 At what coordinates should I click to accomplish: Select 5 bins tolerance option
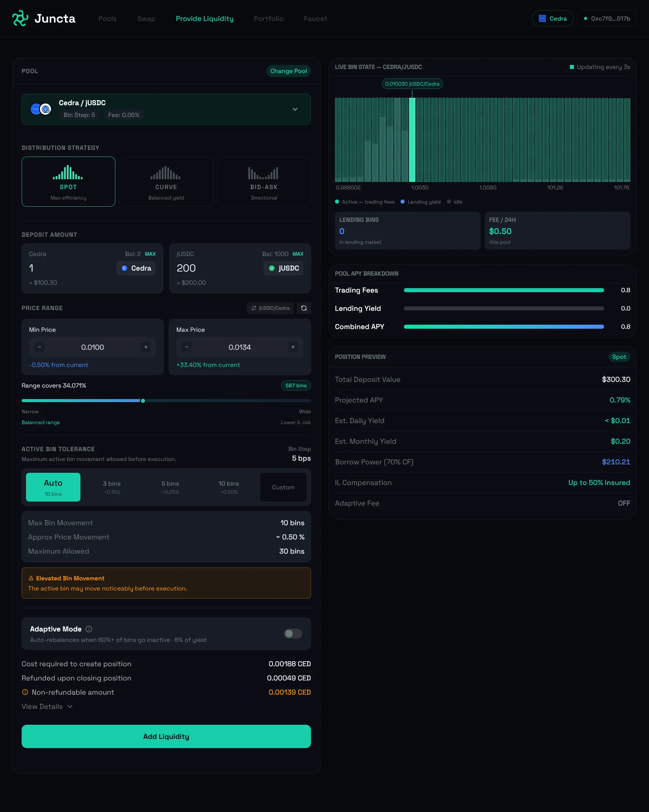click(x=170, y=487)
